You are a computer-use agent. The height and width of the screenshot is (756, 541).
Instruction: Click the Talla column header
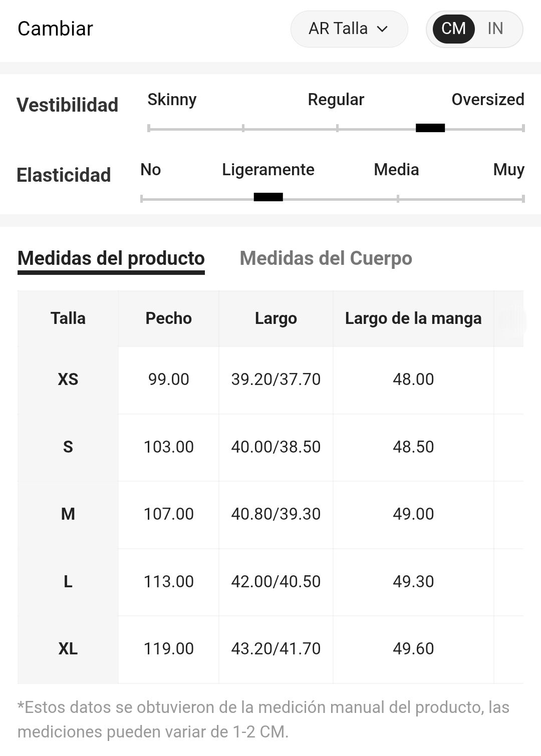[68, 318]
